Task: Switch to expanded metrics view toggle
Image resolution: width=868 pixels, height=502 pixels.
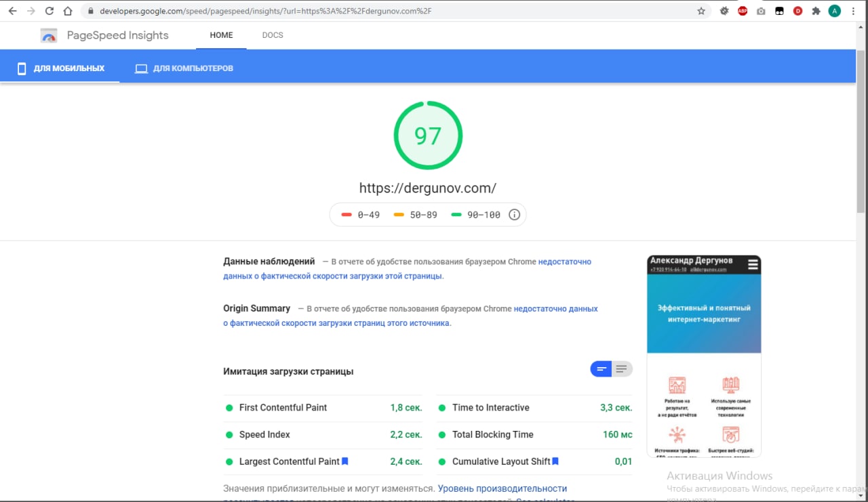Action: tap(622, 369)
